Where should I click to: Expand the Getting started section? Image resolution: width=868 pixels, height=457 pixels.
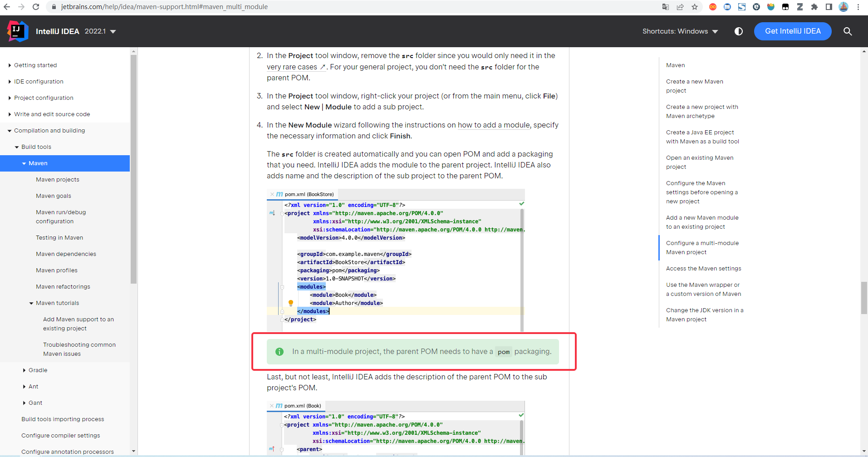[10, 65]
